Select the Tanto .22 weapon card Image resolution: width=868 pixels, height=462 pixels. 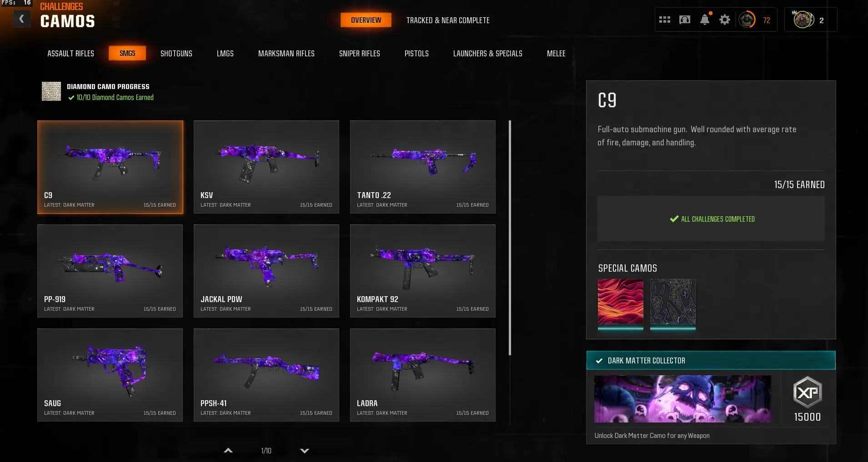click(423, 167)
